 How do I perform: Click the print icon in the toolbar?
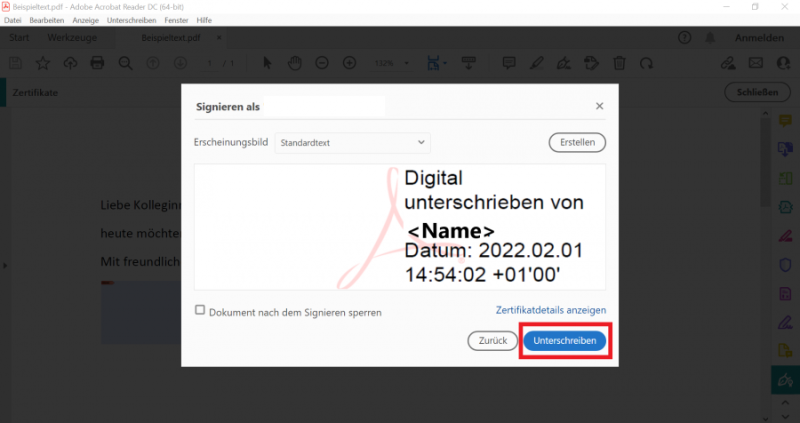[x=97, y=62]
